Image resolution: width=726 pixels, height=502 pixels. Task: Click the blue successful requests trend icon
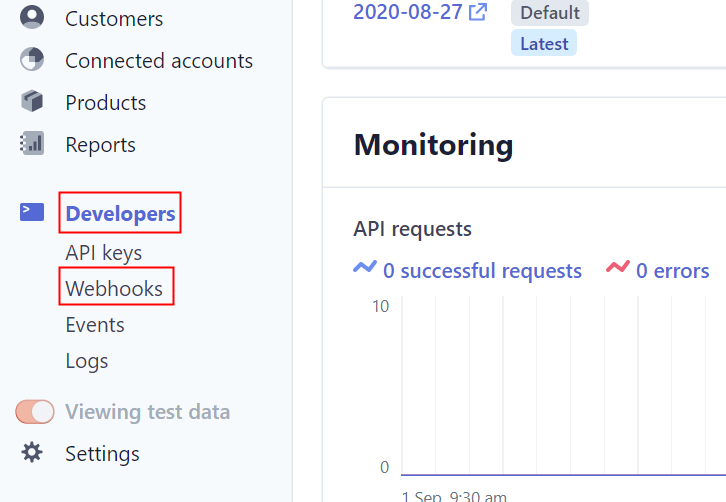[x=365, y=269]
